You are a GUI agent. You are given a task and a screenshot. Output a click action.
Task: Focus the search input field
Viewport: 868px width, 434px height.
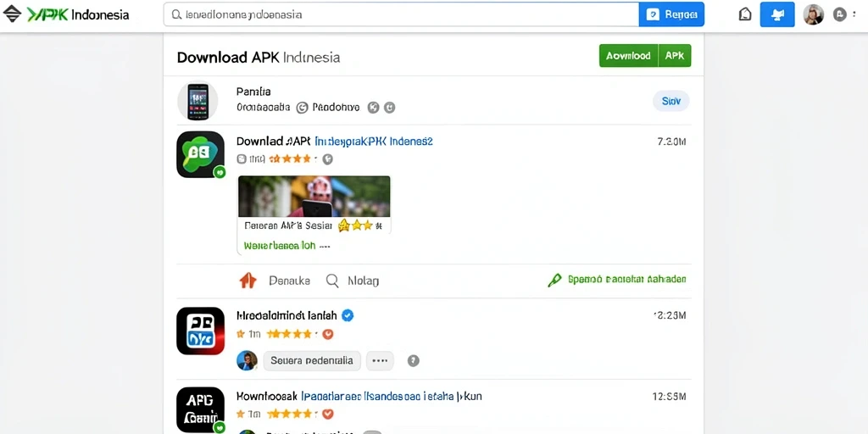tap(401, 14)
